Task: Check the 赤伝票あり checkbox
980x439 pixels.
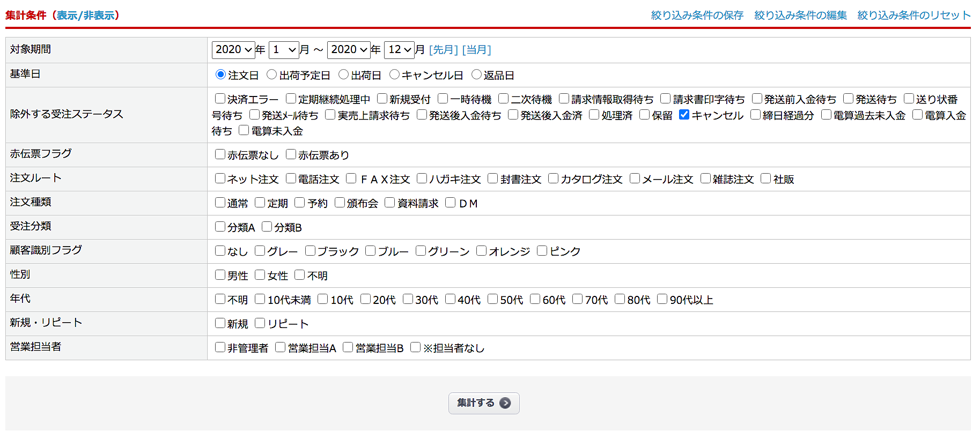Action: click(x=291, y=154)
